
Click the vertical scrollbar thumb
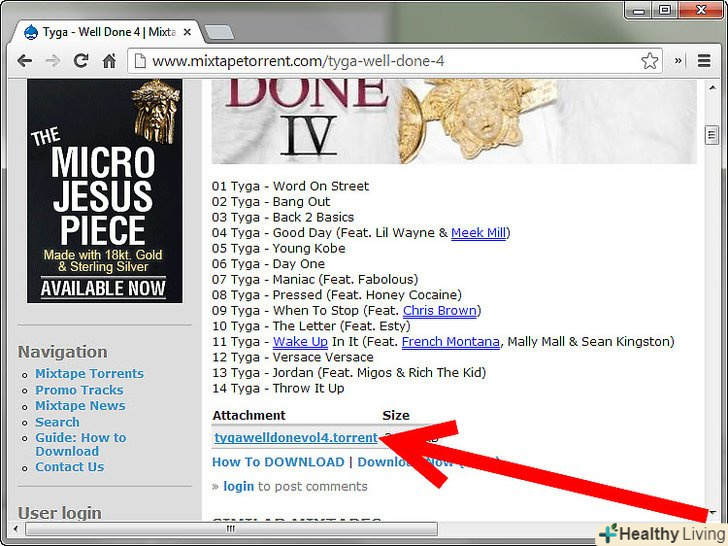712,135
